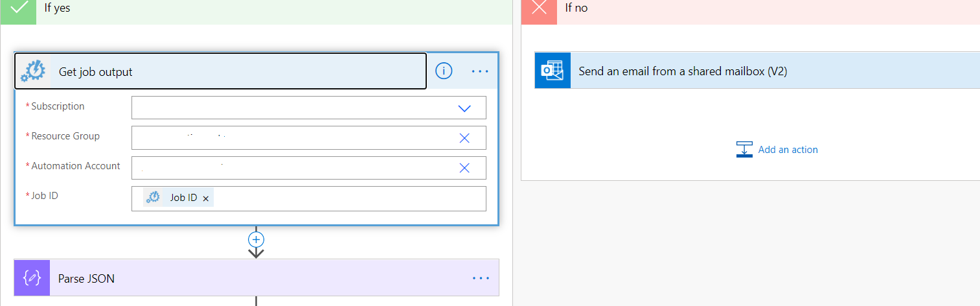Viewport: 980px width, 306px height.
Task: Open the Get job output ellipsis menu
Action: click(x=480, y=71)
